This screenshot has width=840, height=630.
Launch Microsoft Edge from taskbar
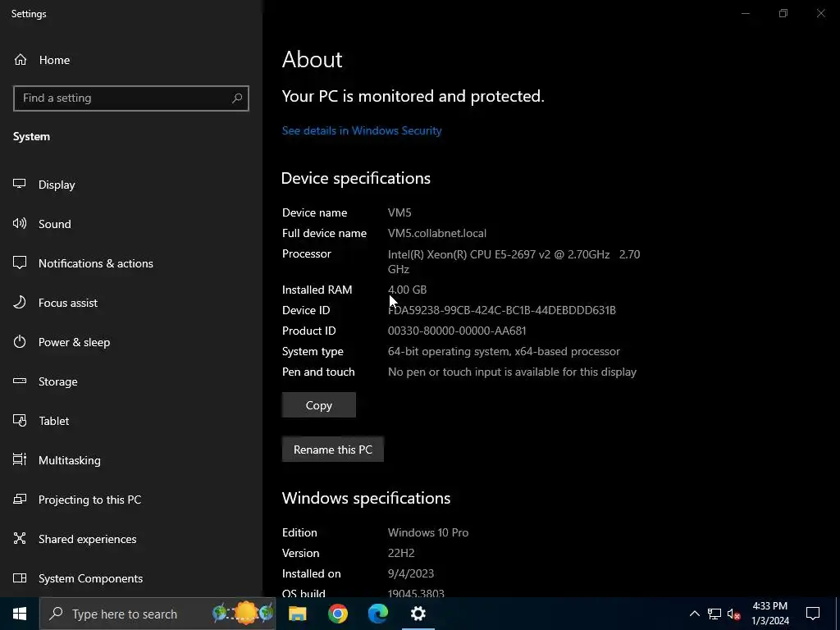coord(377,614)
